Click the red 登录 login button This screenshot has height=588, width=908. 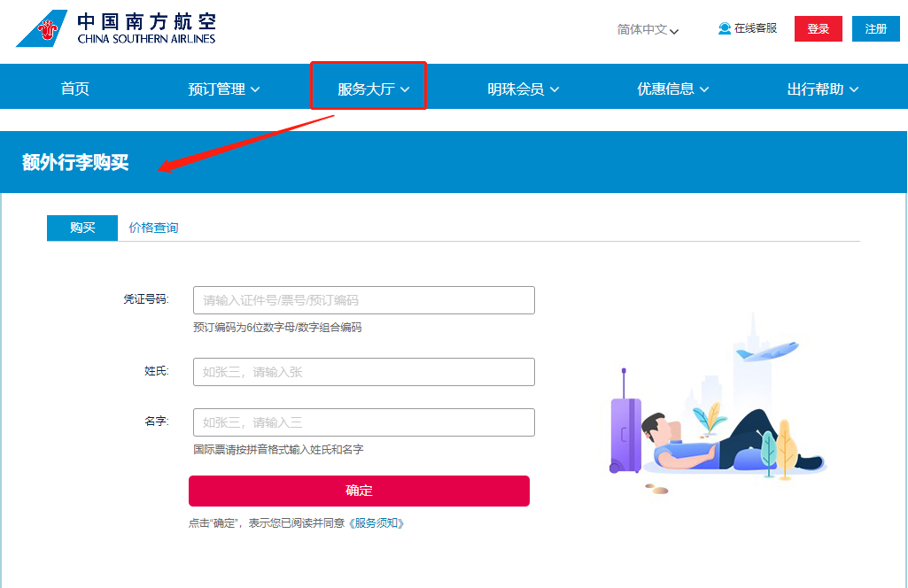click(x=818, y=28)
